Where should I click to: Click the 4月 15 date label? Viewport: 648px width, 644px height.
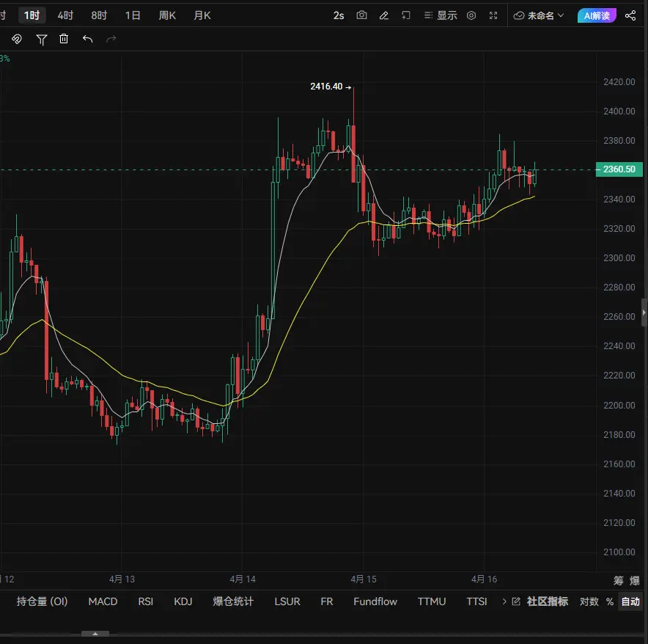[364, 579]
